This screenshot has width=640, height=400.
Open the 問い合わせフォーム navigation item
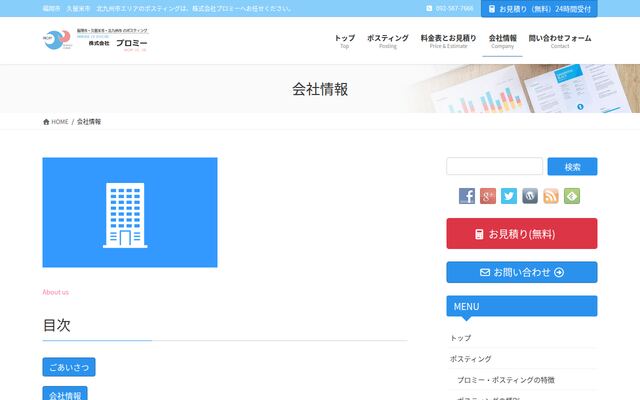(560, 41)
